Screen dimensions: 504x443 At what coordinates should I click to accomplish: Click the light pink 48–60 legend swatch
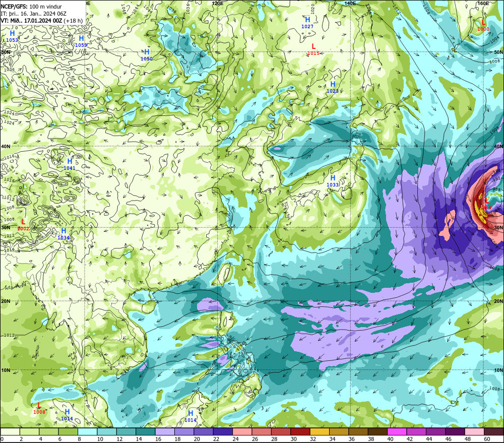(x=474, y=431)
